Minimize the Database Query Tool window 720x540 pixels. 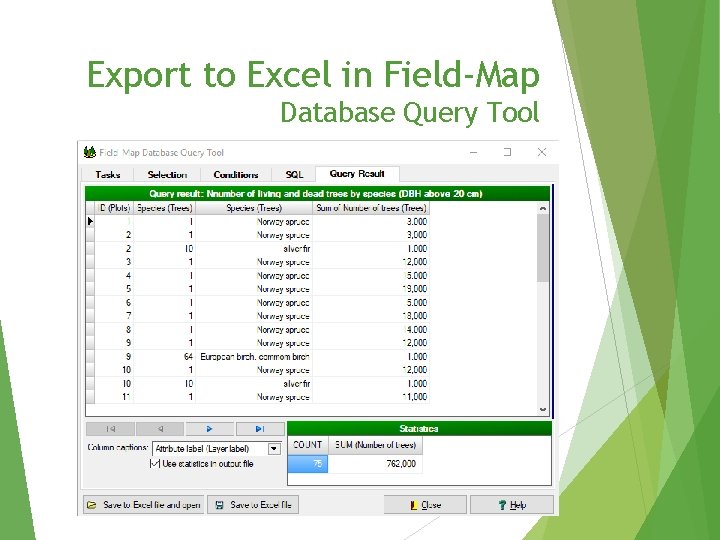473,152
